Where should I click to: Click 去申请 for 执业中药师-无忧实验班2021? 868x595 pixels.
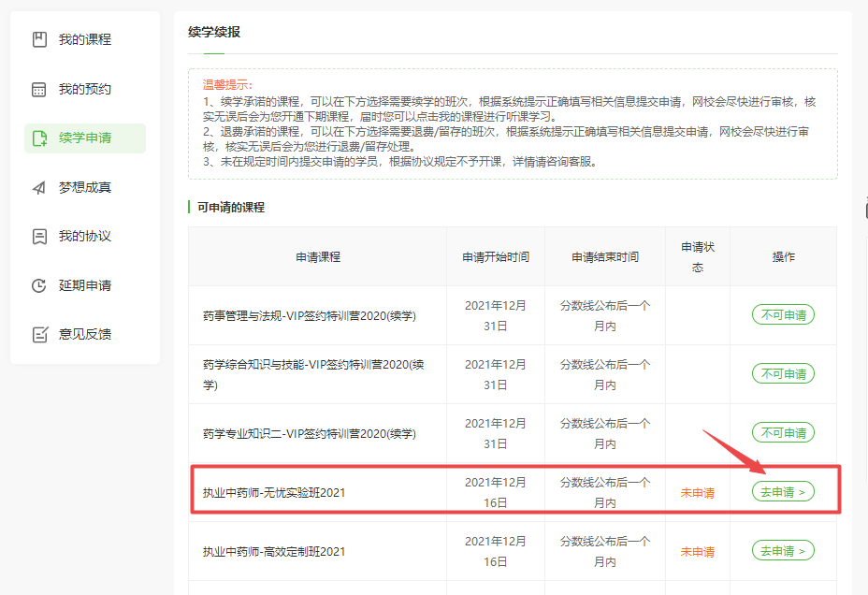point(783,492)
